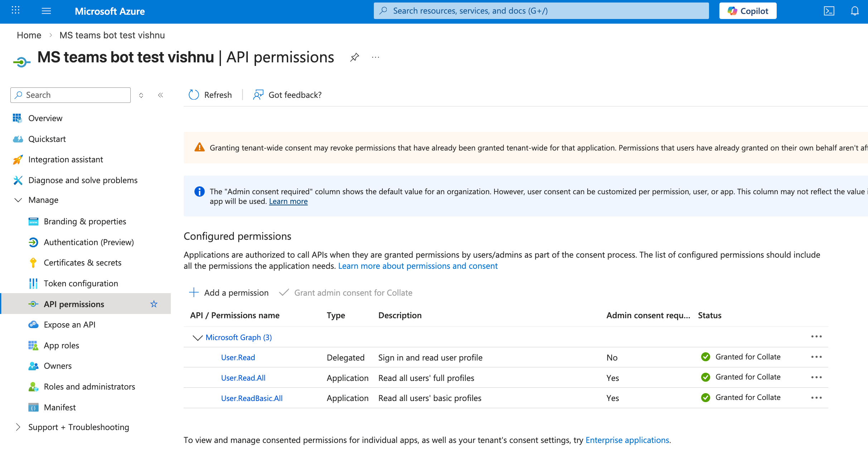Open Learn more about permissions and consent
The width and height of the screenshot is (868, 458).
(418, 266)
